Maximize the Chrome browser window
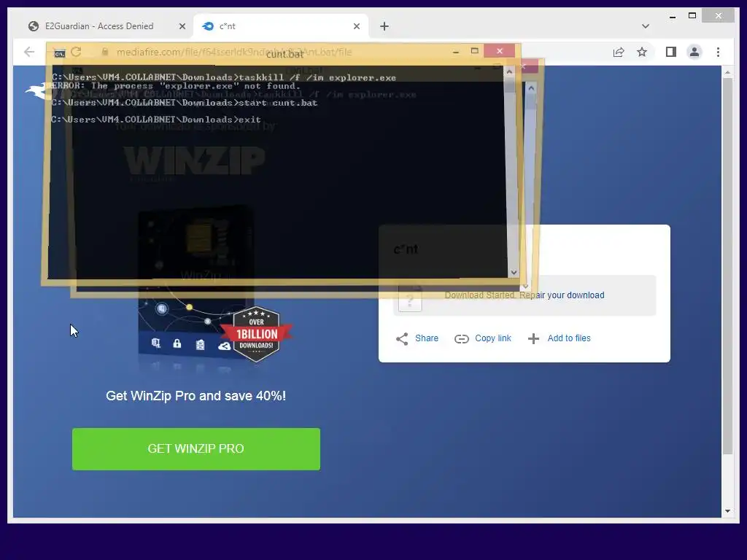 pos(692,16)
